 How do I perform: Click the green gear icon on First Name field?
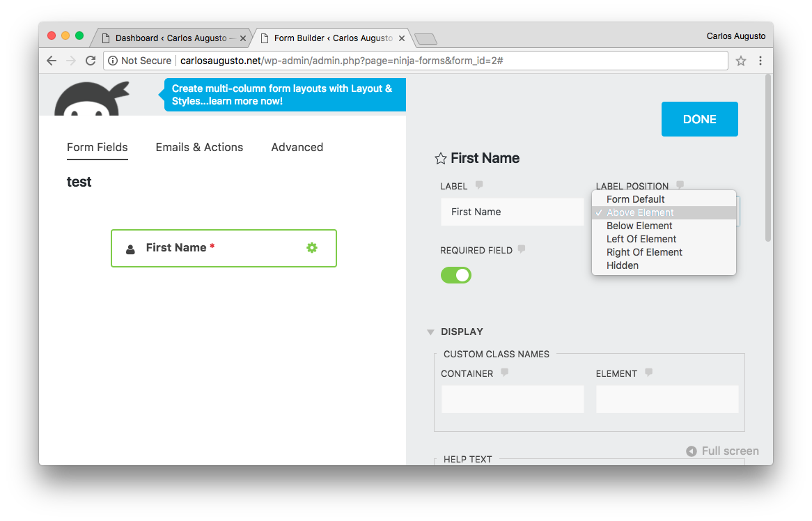[312, 247]
